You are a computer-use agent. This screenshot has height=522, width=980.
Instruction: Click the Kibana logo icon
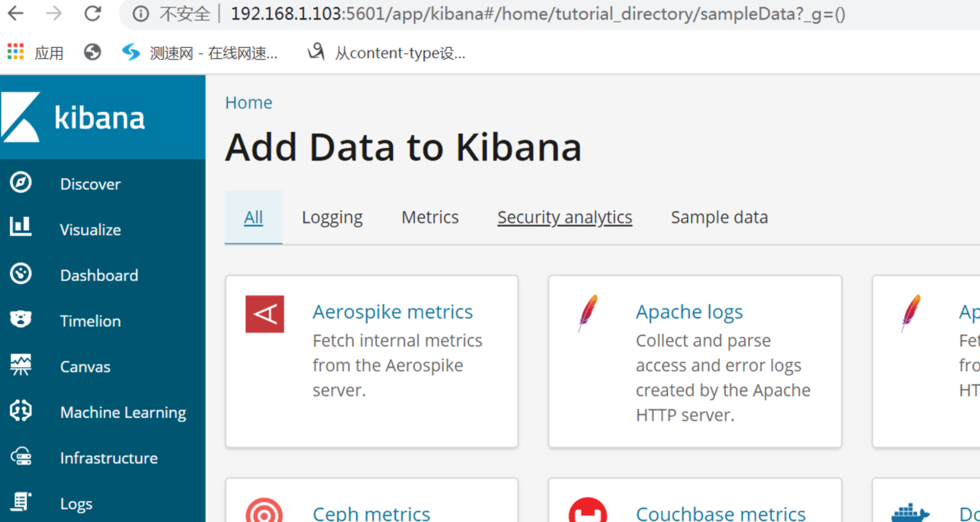click(21, 117)
